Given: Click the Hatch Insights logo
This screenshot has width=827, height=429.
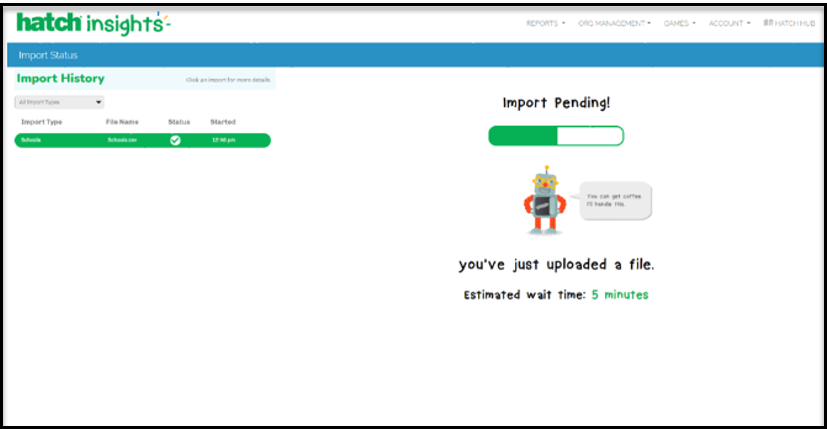Looking at the screenshot, I should click(92, 23).
